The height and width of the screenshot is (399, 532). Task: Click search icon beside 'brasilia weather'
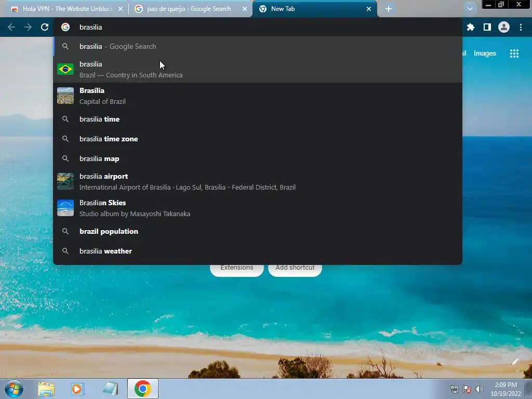point(65,251)
